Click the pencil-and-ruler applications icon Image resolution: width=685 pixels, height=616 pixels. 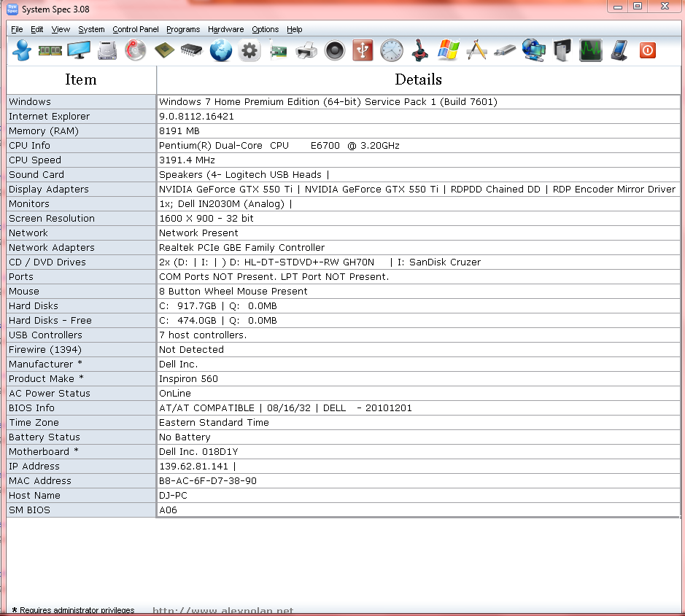pyautogui.click(x=476, y=50)
